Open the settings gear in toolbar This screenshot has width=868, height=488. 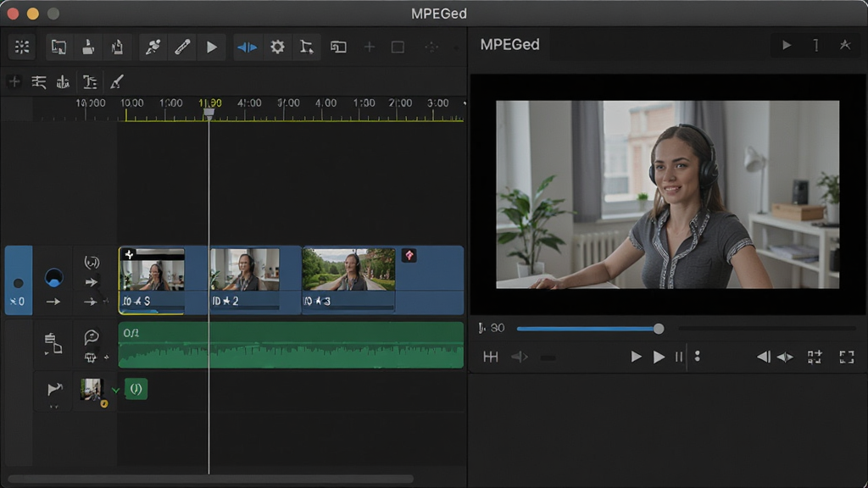pos(277,47)
